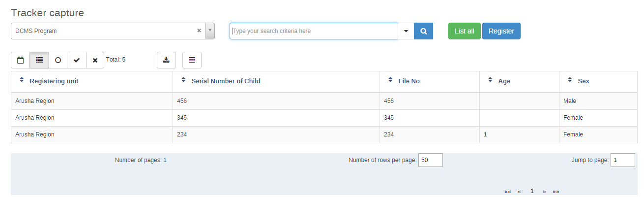Image resolution: width=644 pixels, height=199 pixels.
Task: Click the X cancelled filter icon
Action: coord(95,60)
